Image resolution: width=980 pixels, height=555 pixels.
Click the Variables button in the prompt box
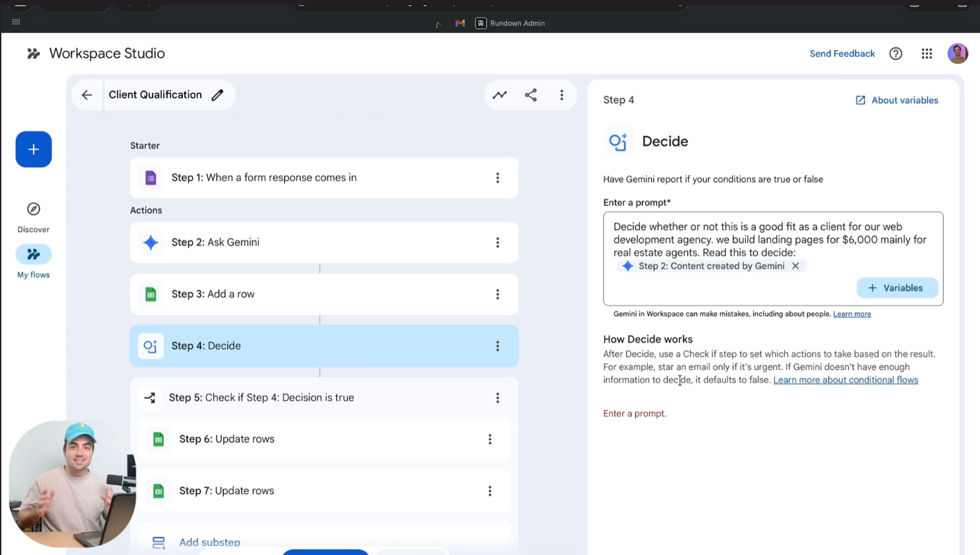point(897,287)
